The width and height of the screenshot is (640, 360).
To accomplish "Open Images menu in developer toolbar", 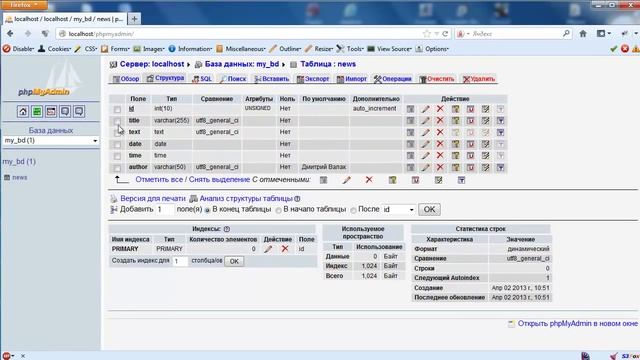I will [x=149, y=49].
